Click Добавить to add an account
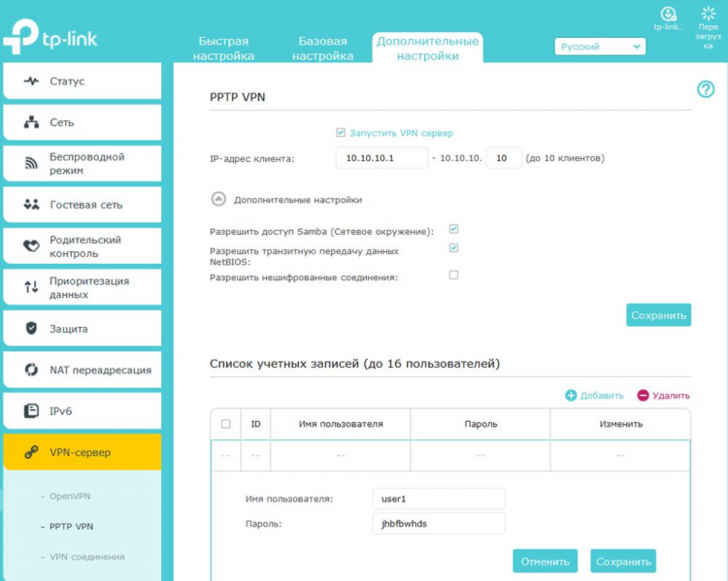This screenshot has width=728, height=581. click(x=602, y=396)
